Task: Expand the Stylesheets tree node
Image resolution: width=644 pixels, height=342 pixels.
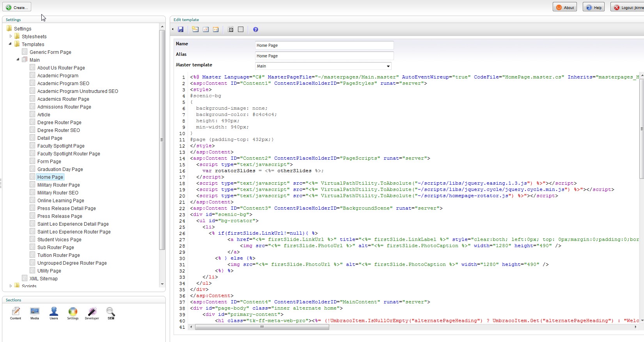Action: point(11,36)
